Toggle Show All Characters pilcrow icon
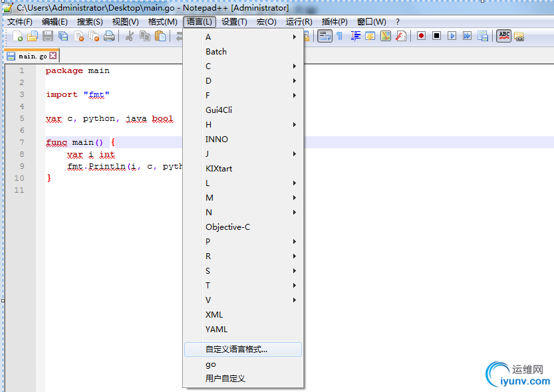This screenshot has height=392, width=554. tap(340, 36)
